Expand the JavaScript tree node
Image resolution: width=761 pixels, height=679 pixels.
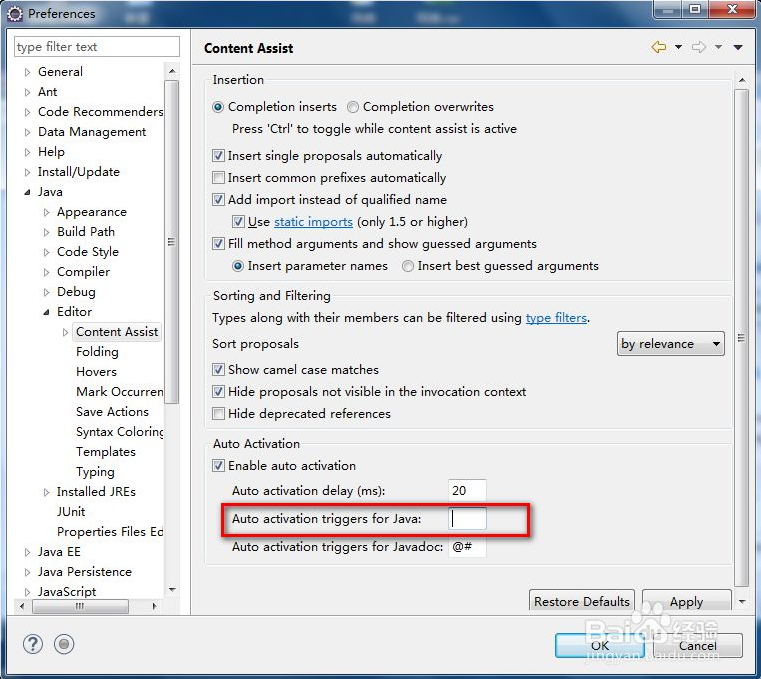pos(27,592)
